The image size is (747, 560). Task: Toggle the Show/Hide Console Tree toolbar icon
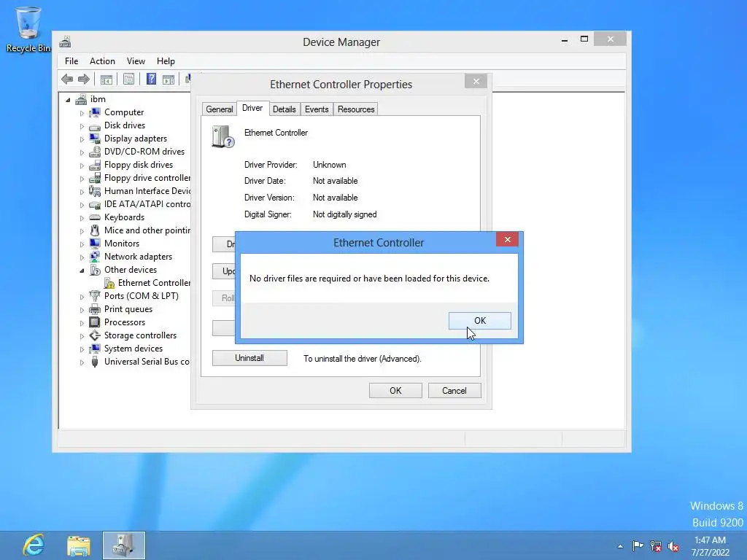(x=107, y=79)
